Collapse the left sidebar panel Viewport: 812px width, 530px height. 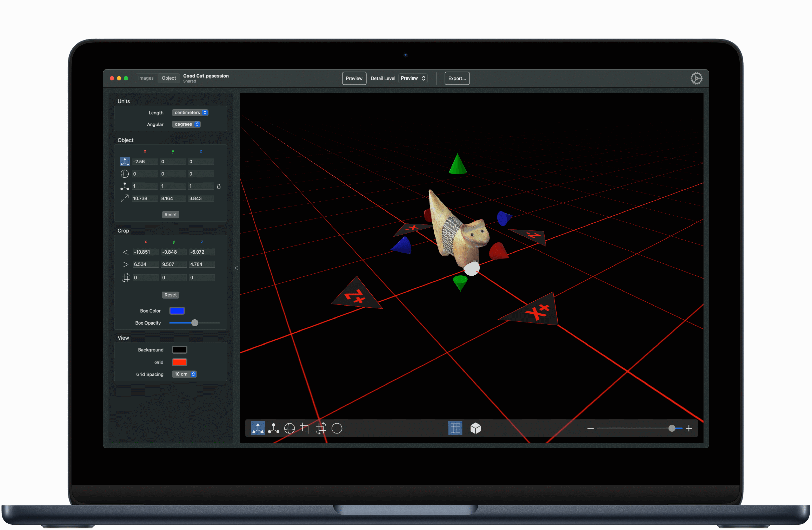tap(236, 268)
